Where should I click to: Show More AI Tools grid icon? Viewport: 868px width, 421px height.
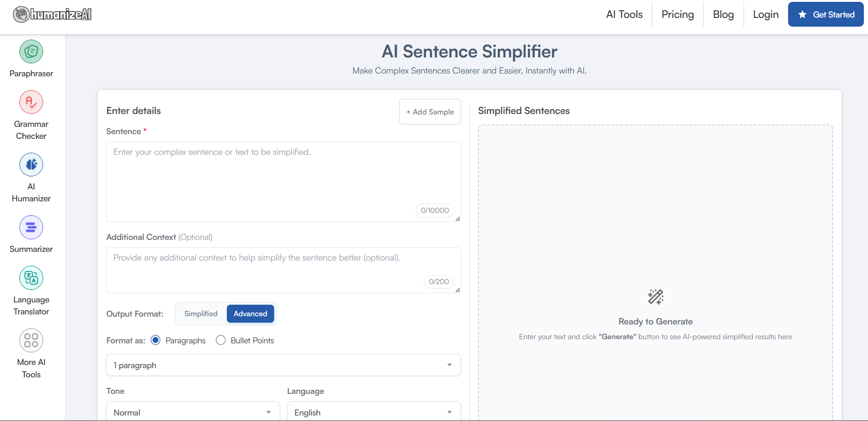point(31,340)
